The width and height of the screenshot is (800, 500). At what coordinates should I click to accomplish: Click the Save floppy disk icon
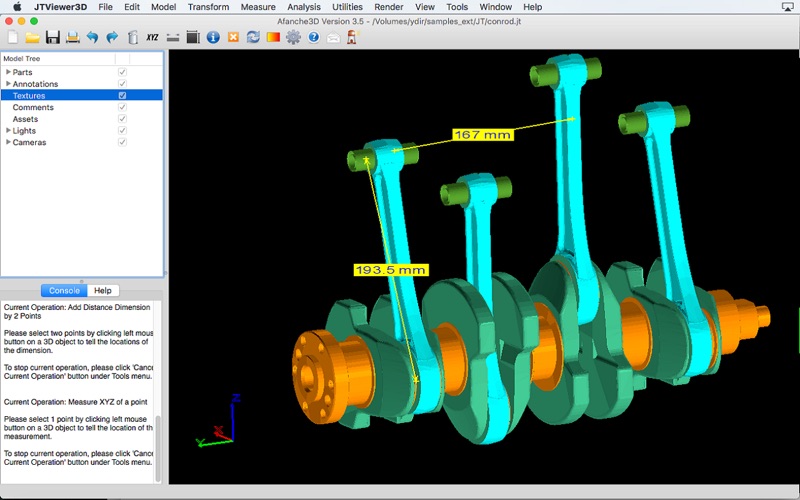52,38
